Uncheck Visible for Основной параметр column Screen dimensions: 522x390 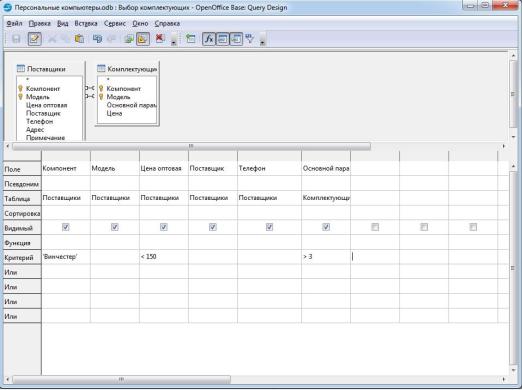(326, 227)
